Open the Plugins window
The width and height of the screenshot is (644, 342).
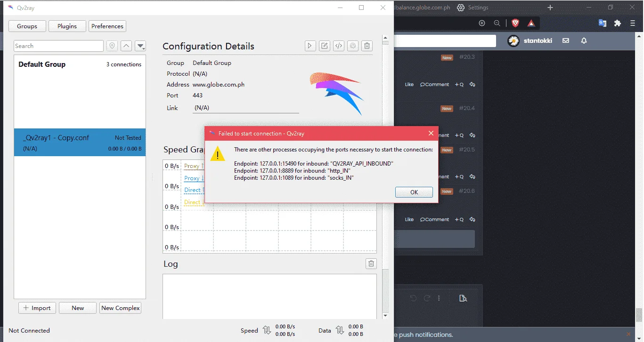tap(67, 26)
